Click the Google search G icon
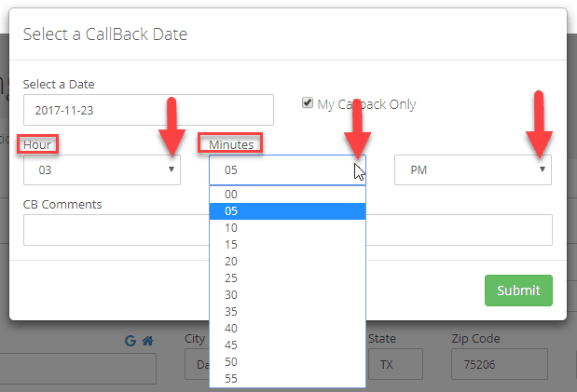 point(131,341)
